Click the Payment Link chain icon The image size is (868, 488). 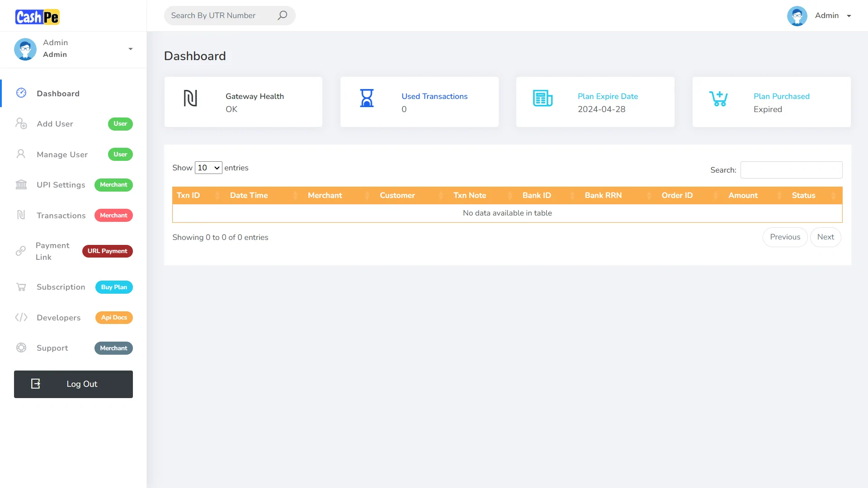pos(21,251)
